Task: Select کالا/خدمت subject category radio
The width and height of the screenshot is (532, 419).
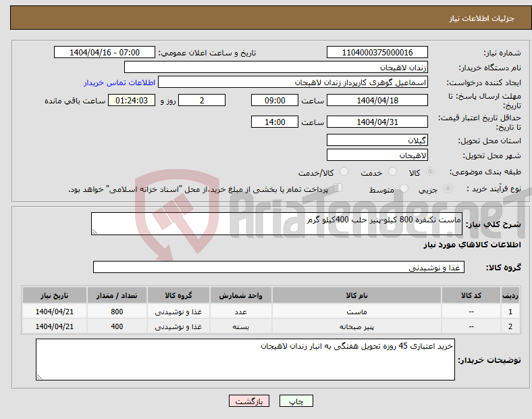Action: click(x=344, y=172)
